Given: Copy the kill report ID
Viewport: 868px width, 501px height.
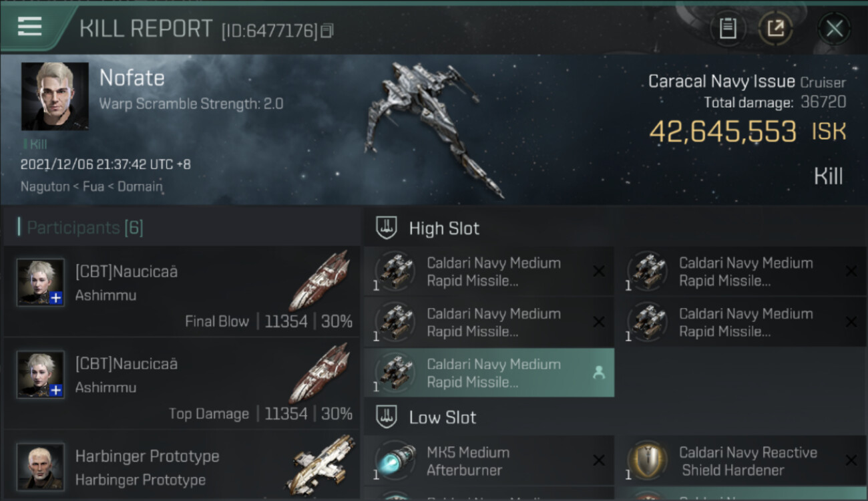Looking at the screenshot, I should point(327,31).
